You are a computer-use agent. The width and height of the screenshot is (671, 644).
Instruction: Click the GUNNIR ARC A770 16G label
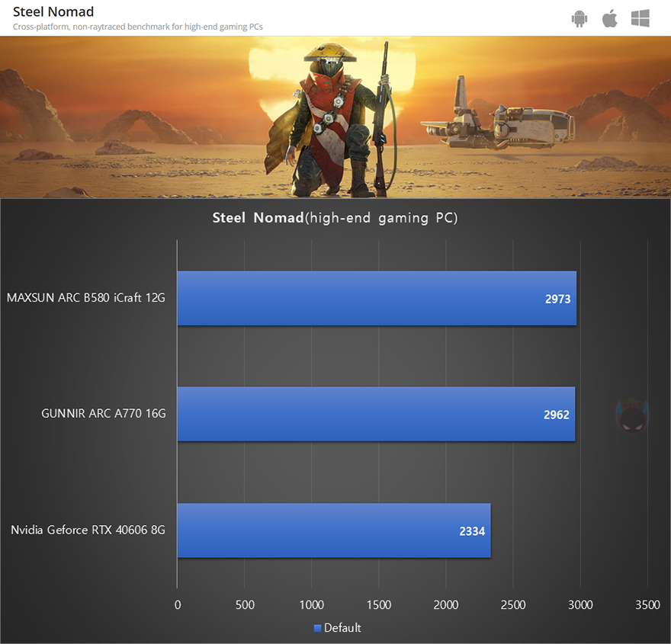104,414
